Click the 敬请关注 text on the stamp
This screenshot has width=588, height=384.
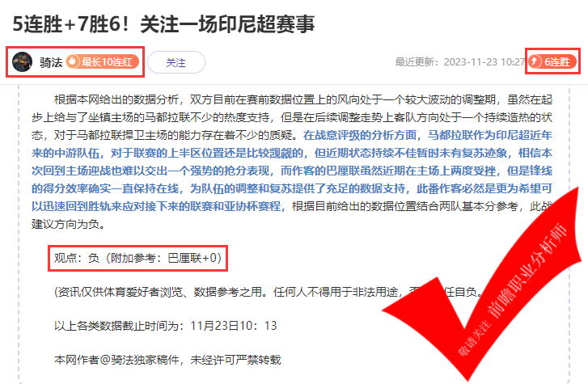[475, 337]
